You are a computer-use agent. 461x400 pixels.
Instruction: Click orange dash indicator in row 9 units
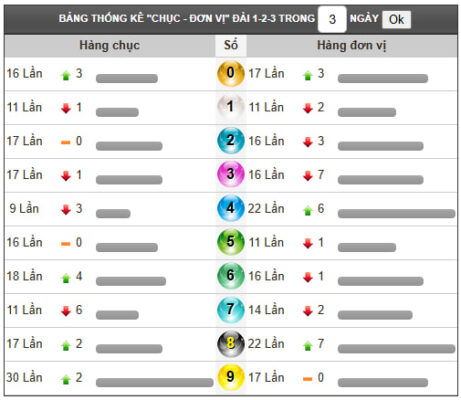point(308,379)
